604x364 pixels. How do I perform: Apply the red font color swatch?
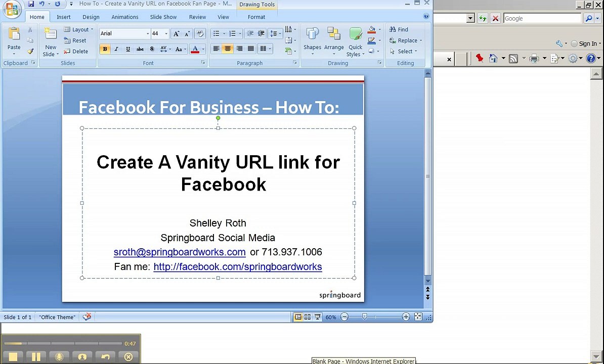195,49
